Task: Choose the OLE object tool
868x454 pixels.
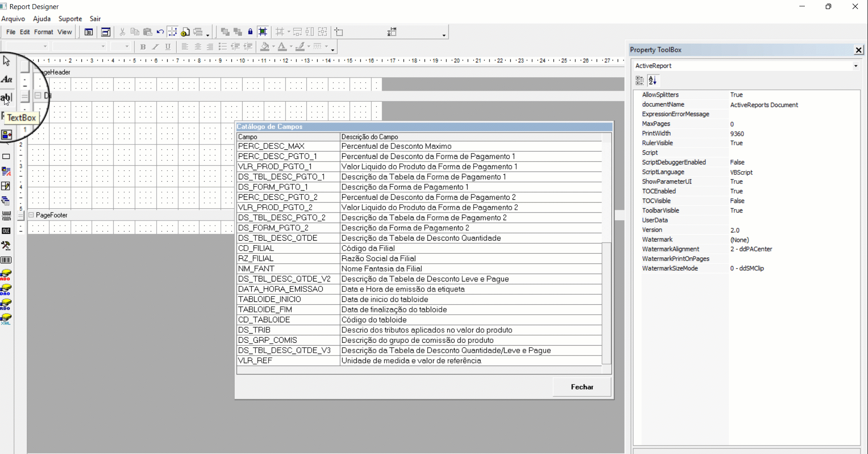Action: click(x=6, y=231)
